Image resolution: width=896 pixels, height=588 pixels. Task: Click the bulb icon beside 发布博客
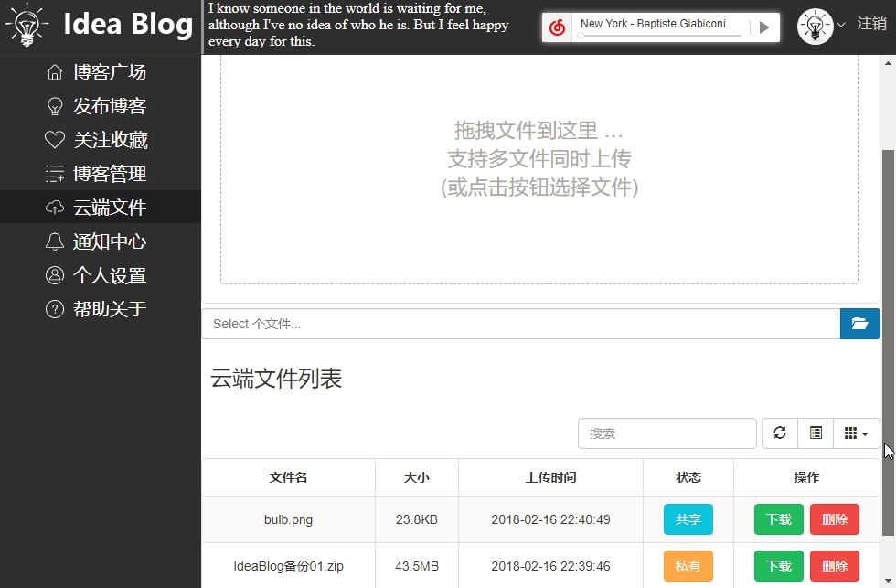pos(54,106)
